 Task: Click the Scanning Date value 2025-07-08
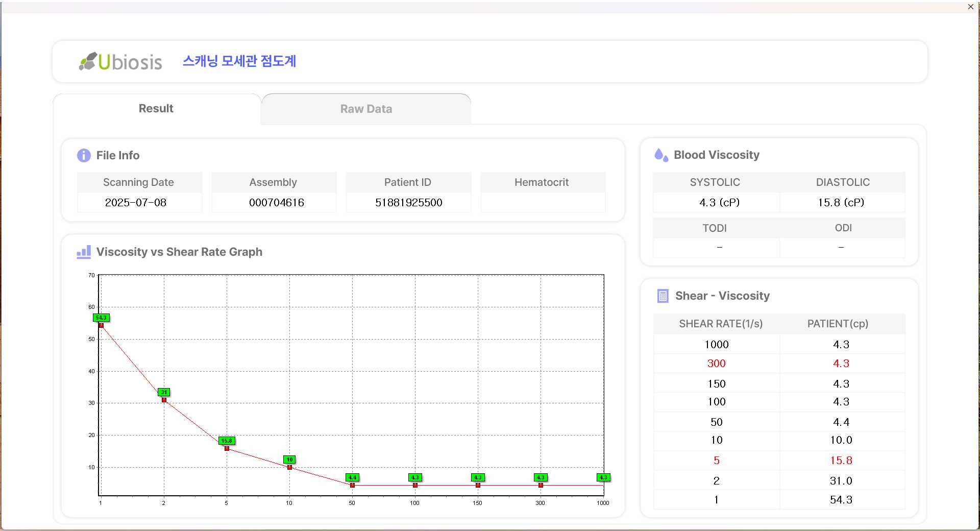[x=136, y=202]
